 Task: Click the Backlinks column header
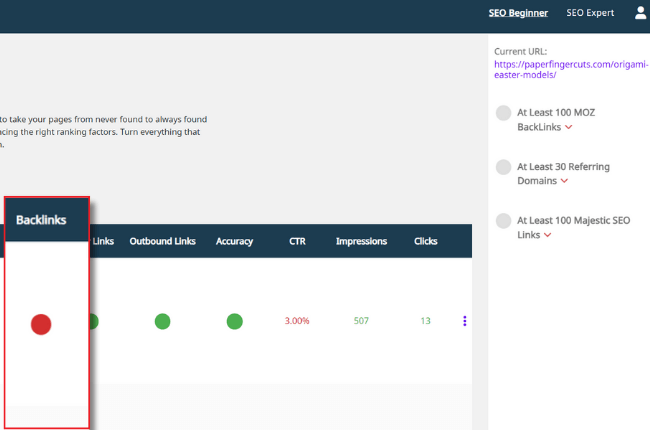41,220
